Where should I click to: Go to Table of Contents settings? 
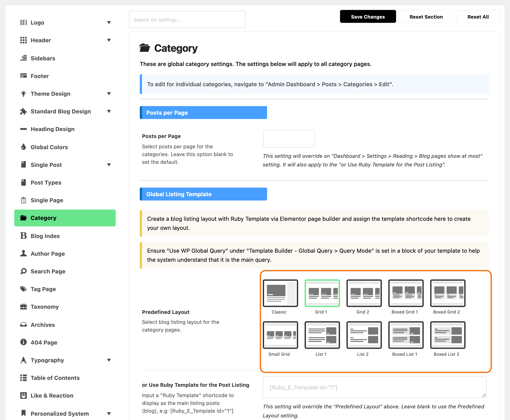(x=65, y=378)
